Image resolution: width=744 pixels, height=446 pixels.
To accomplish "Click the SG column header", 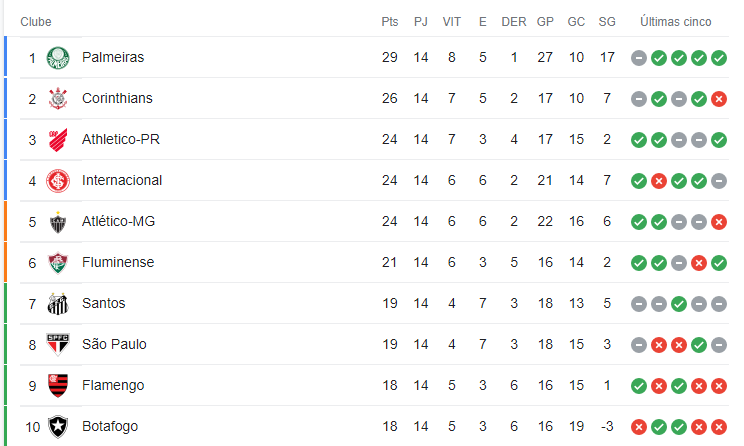I will 607,22.
